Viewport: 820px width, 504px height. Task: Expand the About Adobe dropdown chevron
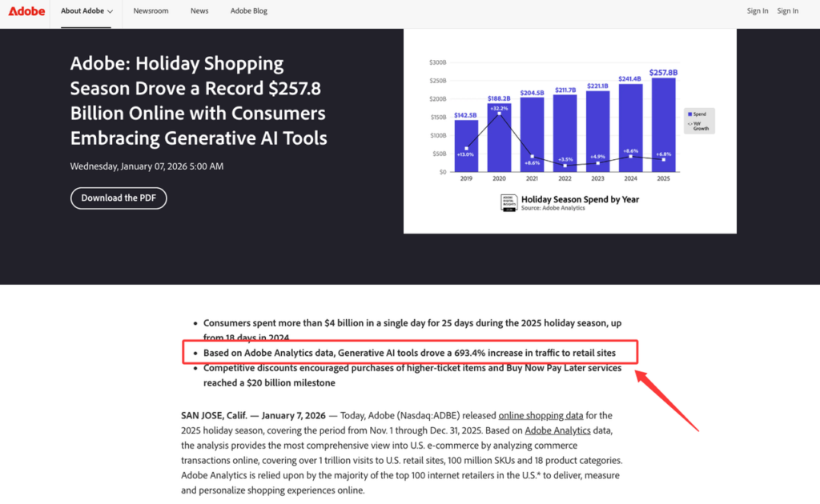pos(110,11)
